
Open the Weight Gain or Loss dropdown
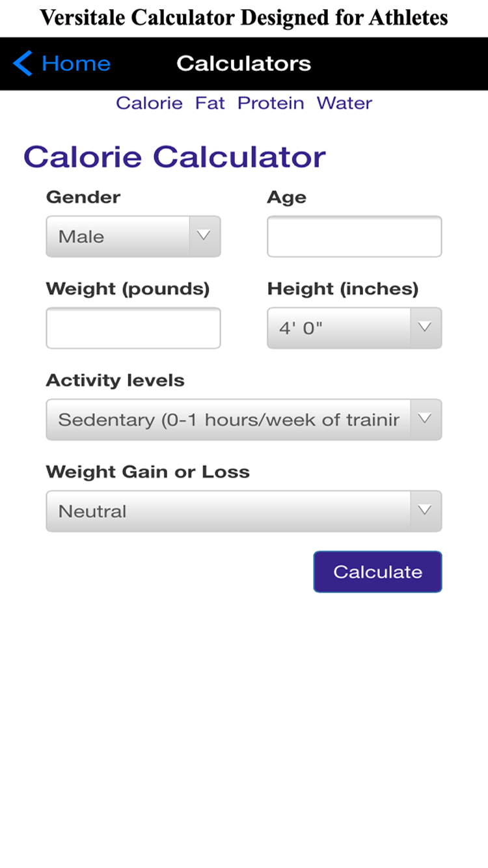pos(229,511)
